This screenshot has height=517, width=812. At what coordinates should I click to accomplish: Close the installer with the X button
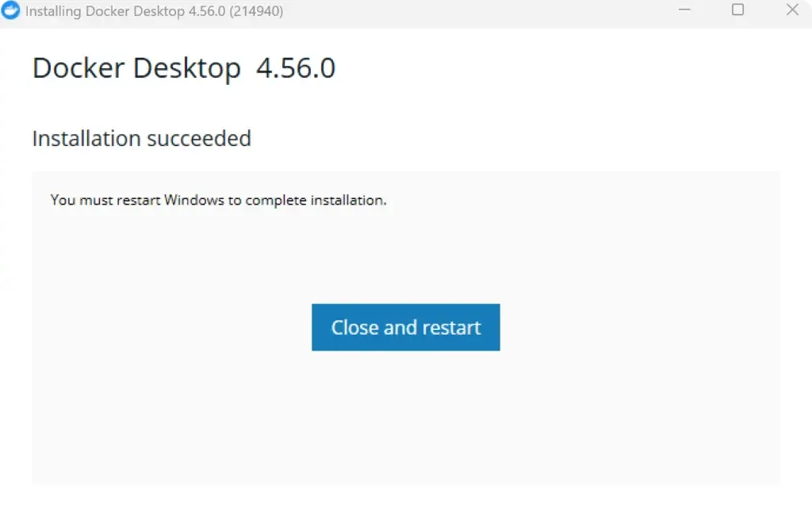[791, 10]
